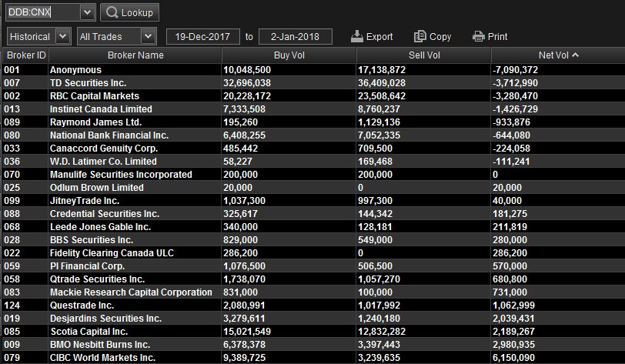
Task: Click the Lookup button label
Action: tap(137, 13)
